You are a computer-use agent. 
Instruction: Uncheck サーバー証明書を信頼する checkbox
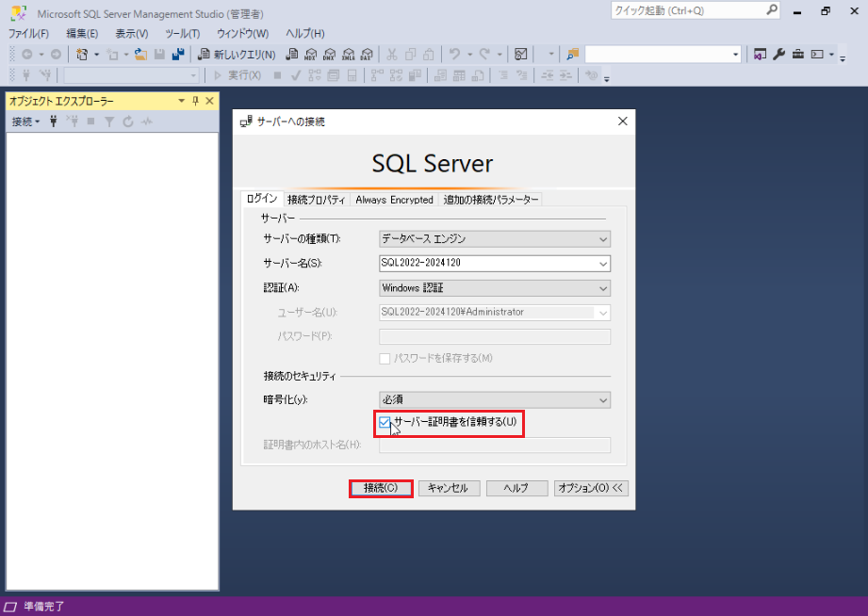pos(385,422)
